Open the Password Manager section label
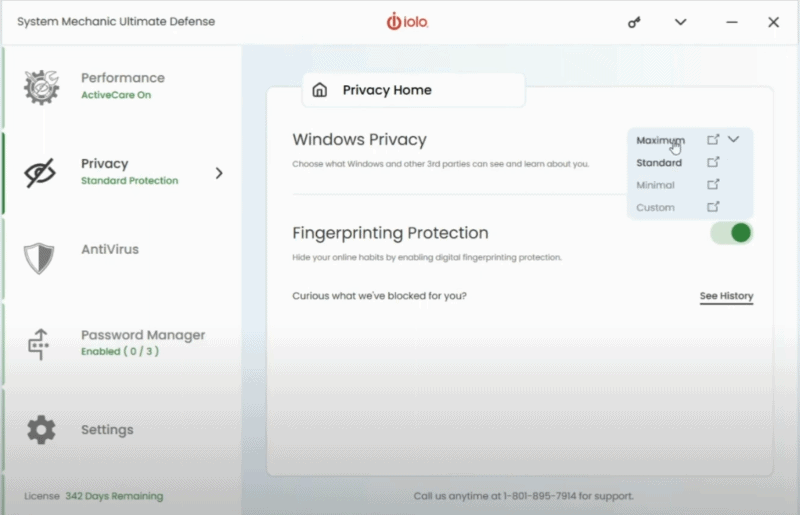The width and height of the screenshot is (800, 515). point(143,335)
